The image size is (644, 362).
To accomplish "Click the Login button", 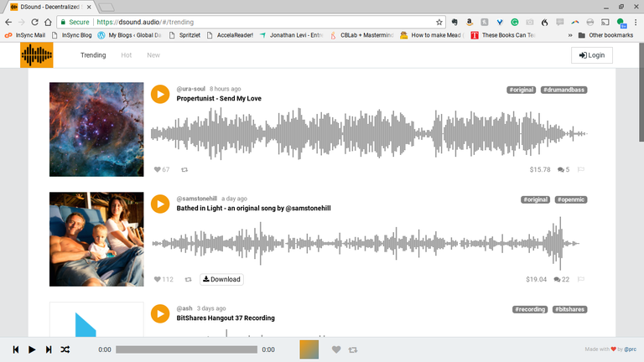I will [x=592, y=55].
